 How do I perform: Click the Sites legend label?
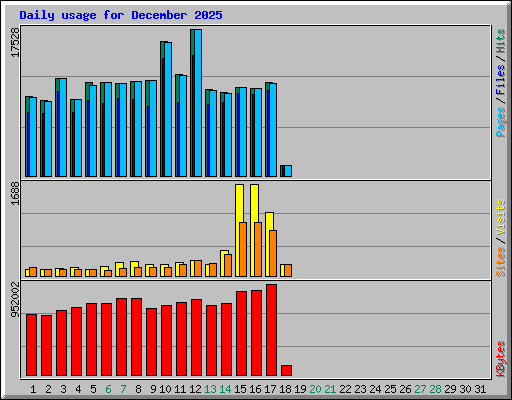pos(500,262)
